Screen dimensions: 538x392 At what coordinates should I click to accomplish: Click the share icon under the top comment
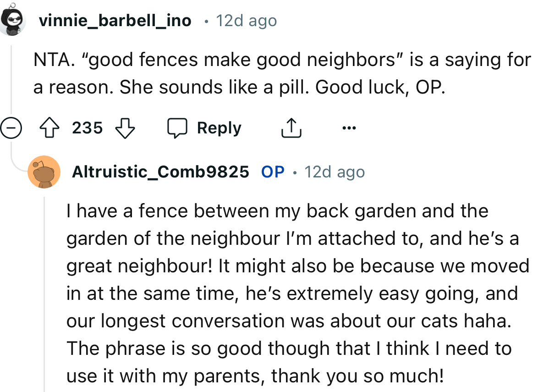click(x=291, y=127)
